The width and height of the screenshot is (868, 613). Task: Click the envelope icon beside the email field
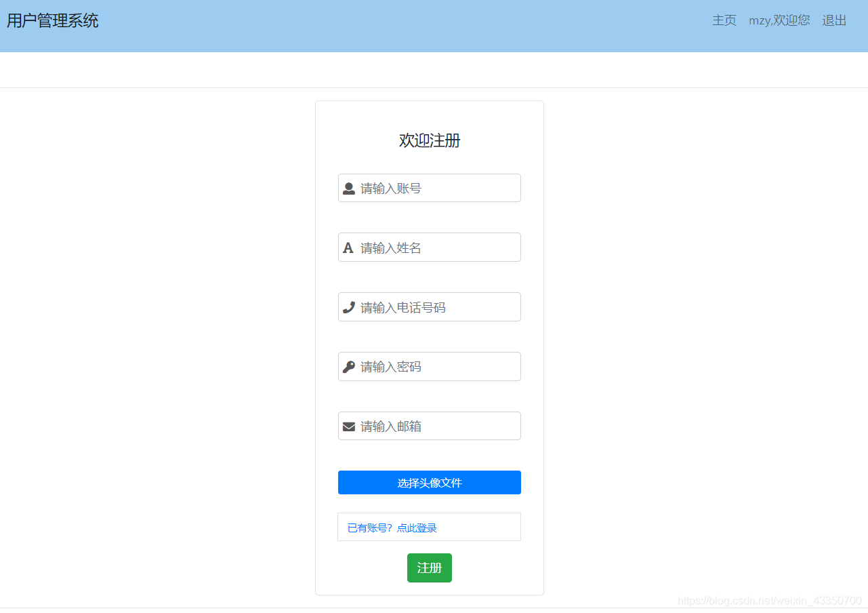(348, 426)
